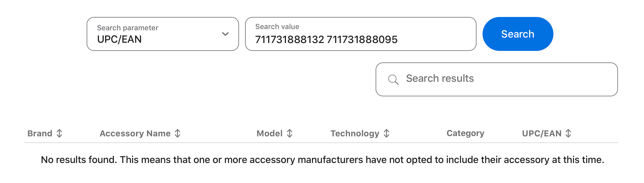Screen dimensions: 644x183
Task: Click the UPC/EAN column header text
Action: pos(542,133)
